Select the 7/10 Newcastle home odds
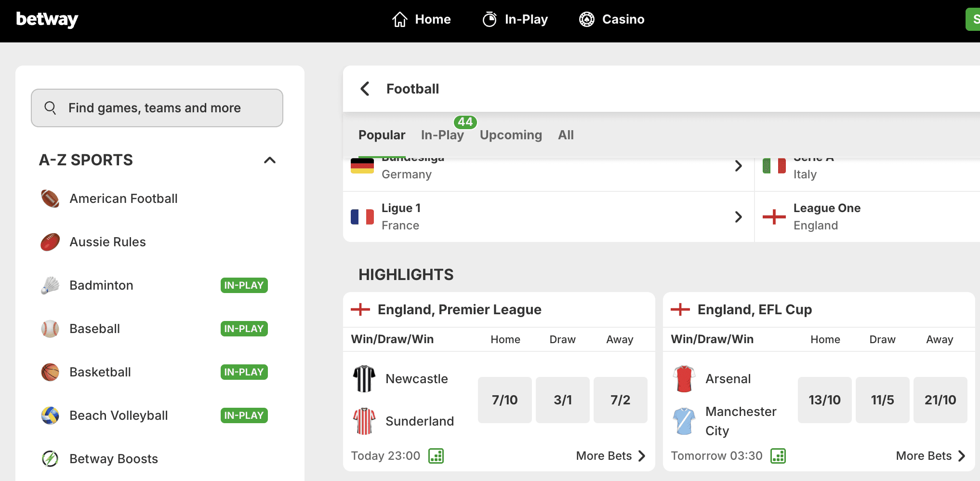Image resolution: width=980 pixels, height=481 pixels. coord(504,400)
